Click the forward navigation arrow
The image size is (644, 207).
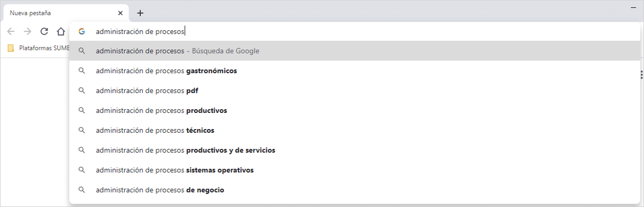[x=28, y=31]
